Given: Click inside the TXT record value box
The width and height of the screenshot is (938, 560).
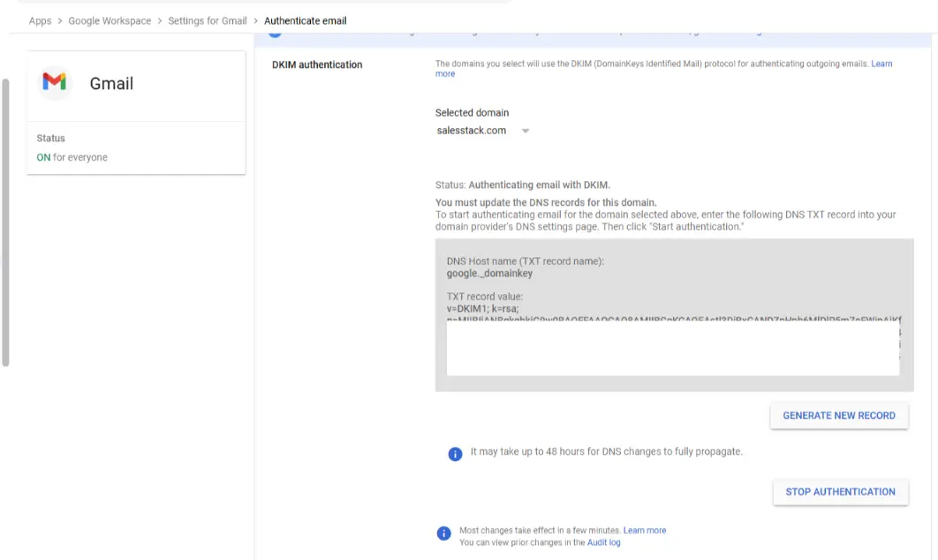Looking at the screenshot, I should (672, 349).
